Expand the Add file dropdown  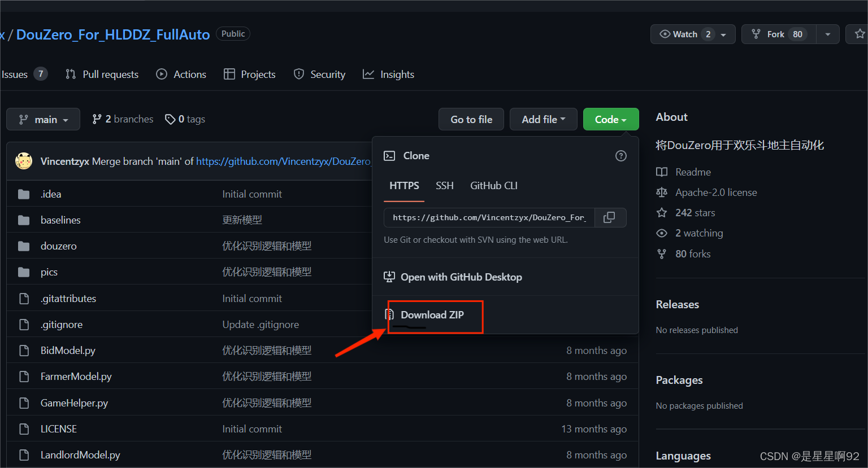(x=543, y=119)
